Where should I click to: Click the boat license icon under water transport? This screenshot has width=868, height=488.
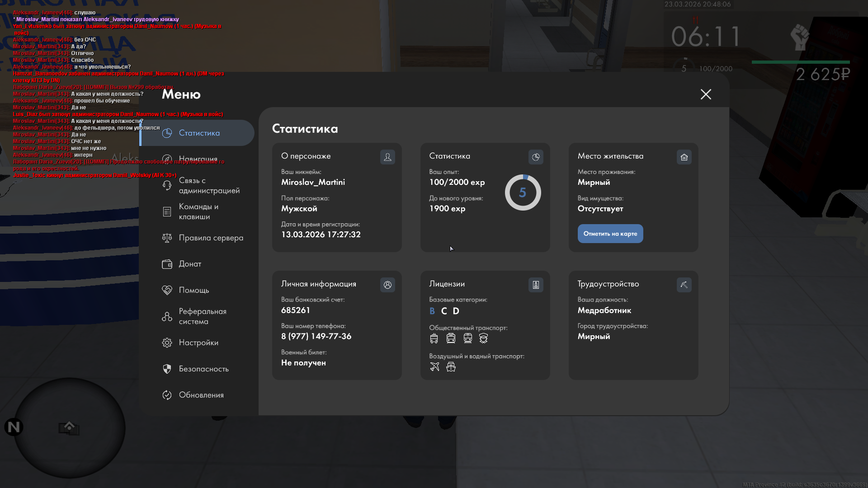(451, 366)
